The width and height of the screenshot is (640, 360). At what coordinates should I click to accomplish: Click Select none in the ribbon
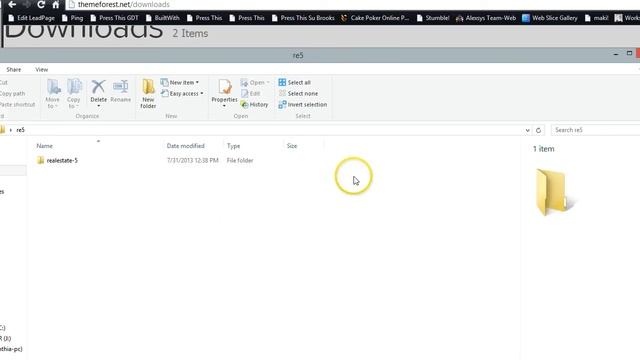298,93
